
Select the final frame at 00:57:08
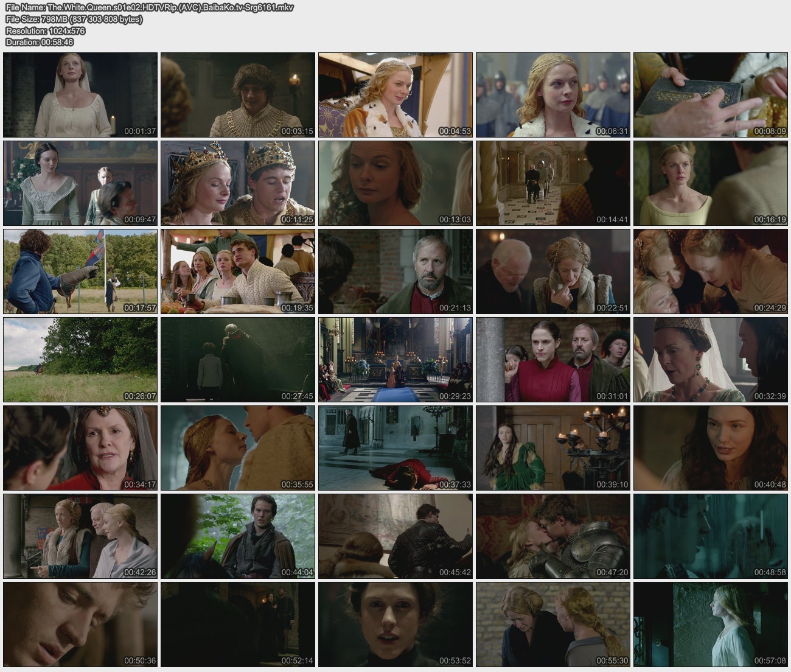point(710,625)
